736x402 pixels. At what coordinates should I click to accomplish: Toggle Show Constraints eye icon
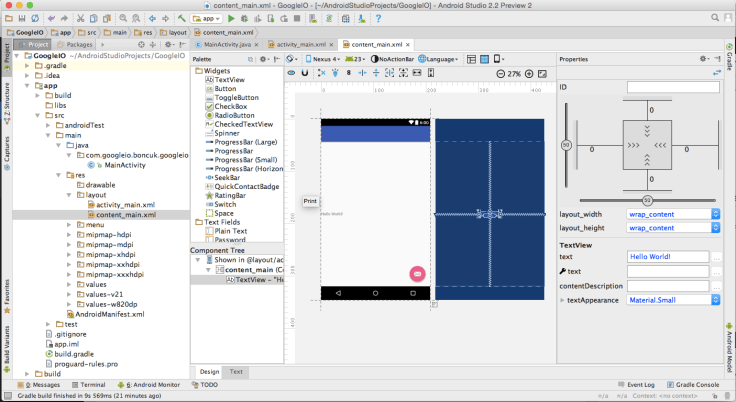point(291,73)
